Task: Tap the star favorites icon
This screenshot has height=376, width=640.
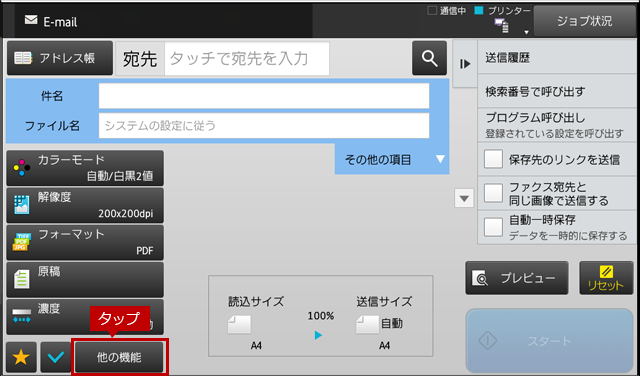Action: [x=21, y=358]
